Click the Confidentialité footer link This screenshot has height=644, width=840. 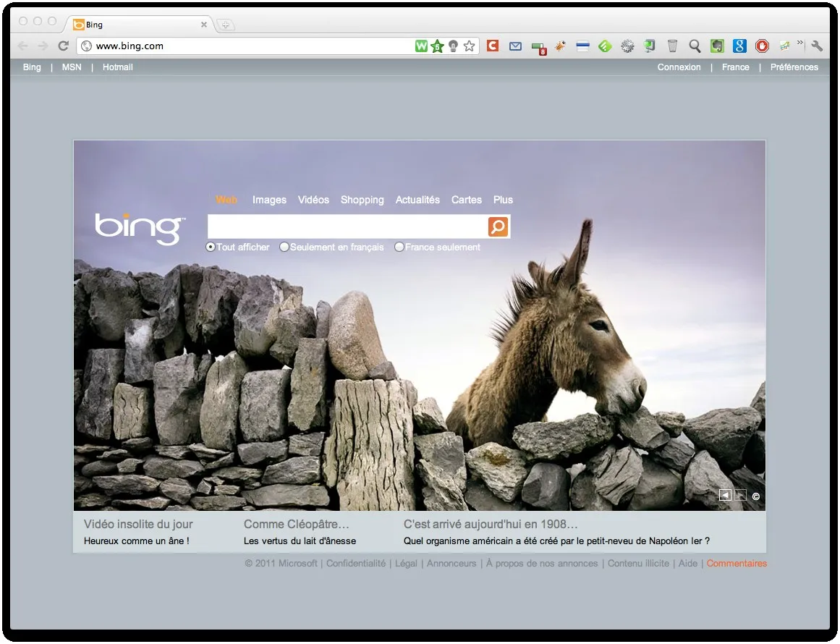click(x=356, y=564)
